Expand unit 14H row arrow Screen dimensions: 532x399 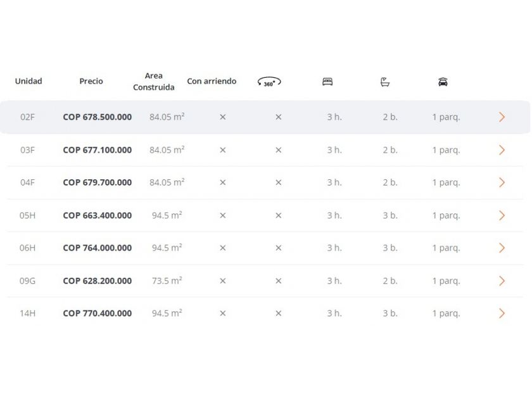pyautogui.click(x=502, y=313)
